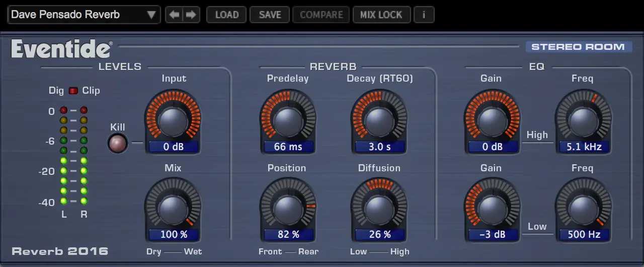644x267 pixels.
Task: Click the LEVELS section heading
Action: [x=120, y=66]
